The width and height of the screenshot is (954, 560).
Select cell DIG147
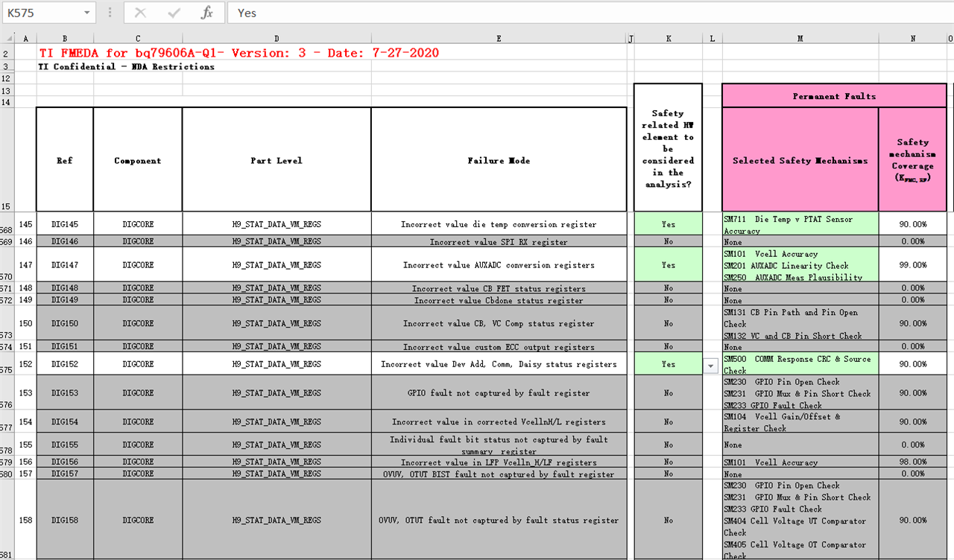(65, 264)
